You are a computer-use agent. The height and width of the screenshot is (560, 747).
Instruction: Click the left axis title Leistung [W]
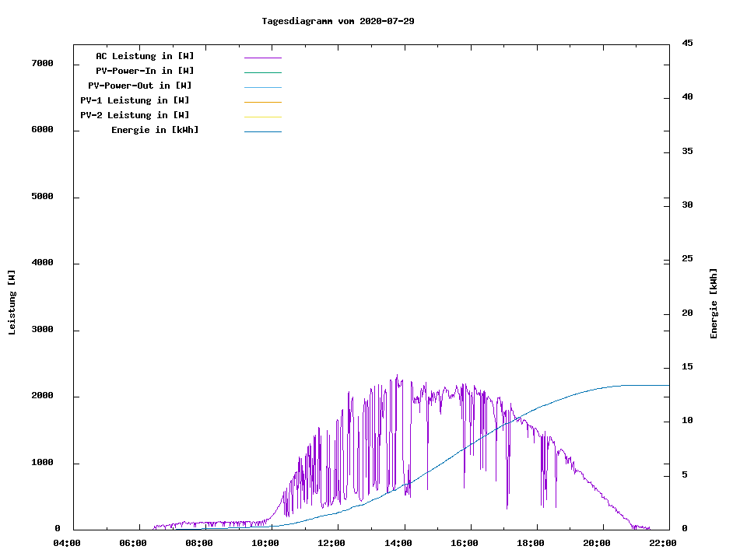tap(12, 303)
